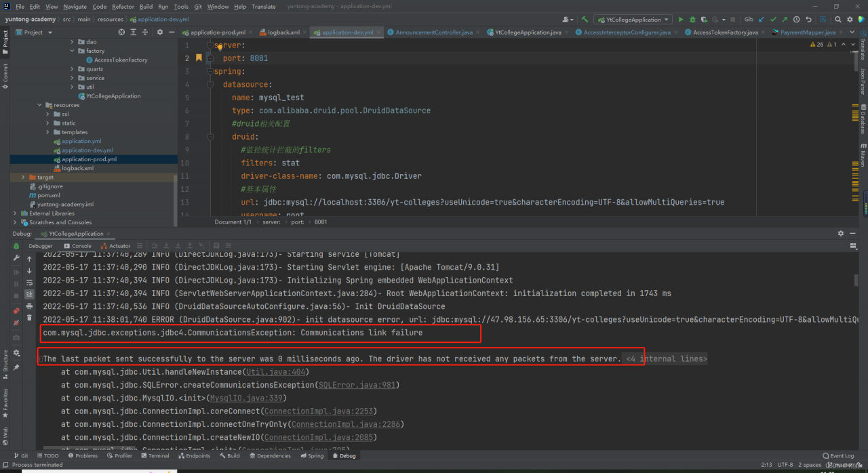Viewport: 868px width, 473px height.
Task: Open the Util.java:404 stack trace link
Action: [277, 372]
